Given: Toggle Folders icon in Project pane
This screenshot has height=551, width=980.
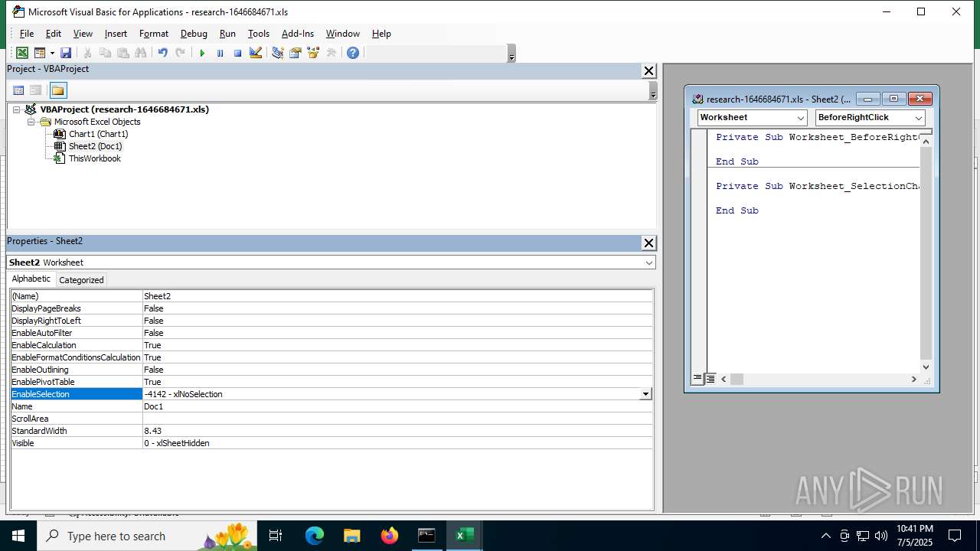Looking at the screenshot, I should point(58,90).
